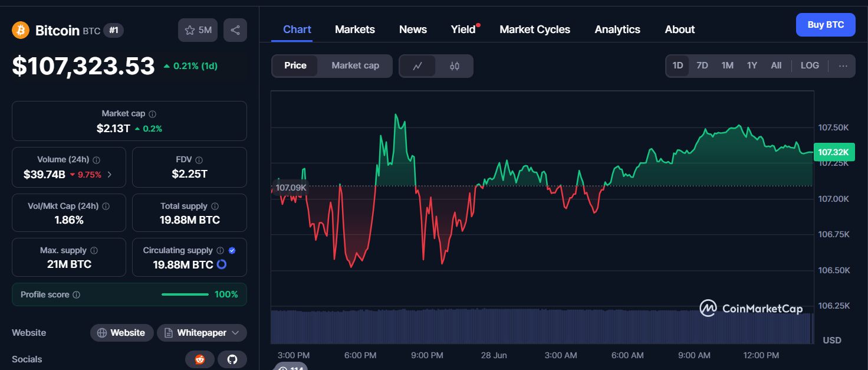
Task: Click the blue verified badge on Circulating supply
Action: 232,251
